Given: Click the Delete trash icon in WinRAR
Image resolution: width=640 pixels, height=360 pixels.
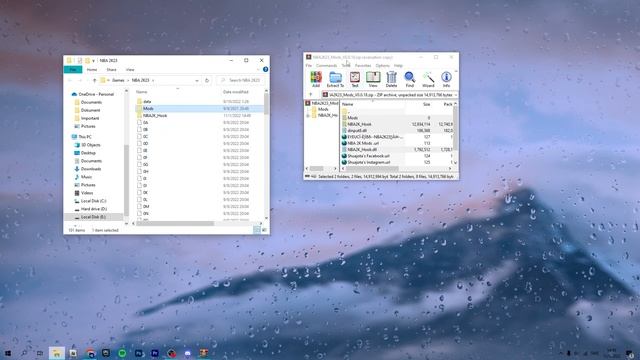Looking at the screenshot, I should [x=391, y=79].
